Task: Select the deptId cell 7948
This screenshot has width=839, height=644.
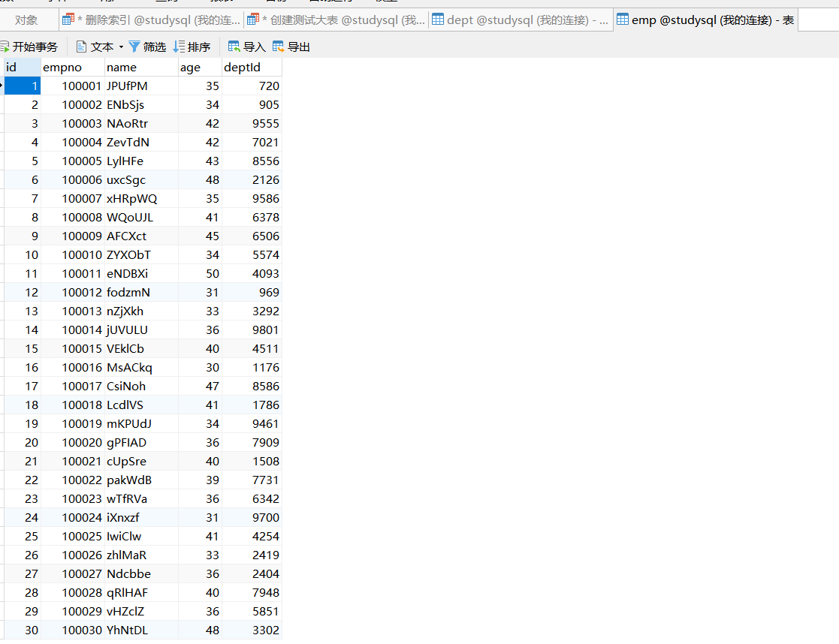Action: [252, 593]
